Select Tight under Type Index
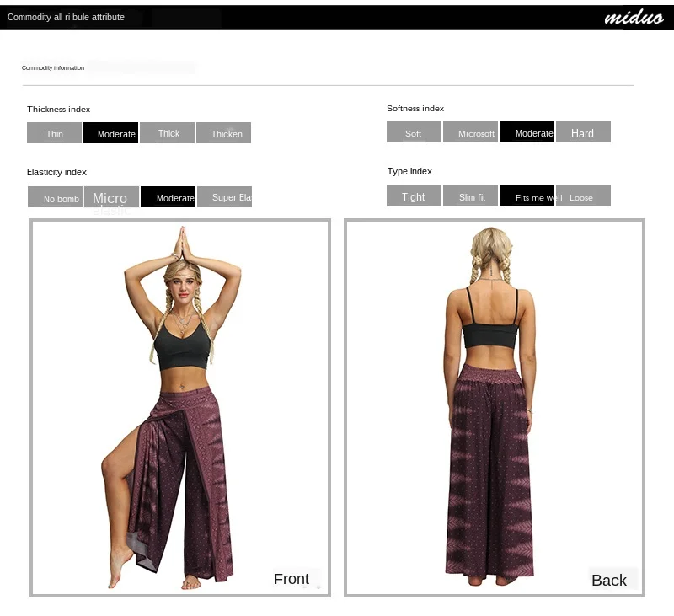This screenshot has width=674, height=616. 414,196
